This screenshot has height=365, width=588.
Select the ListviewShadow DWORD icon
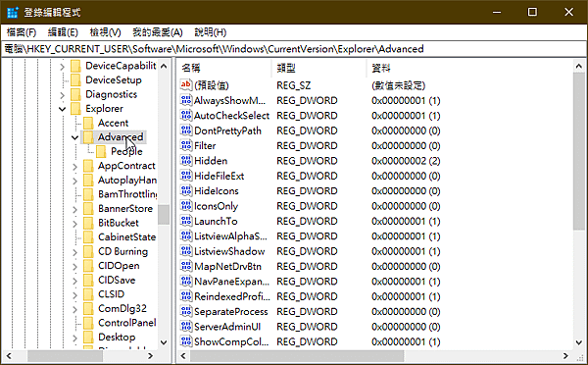pos(186,250)
